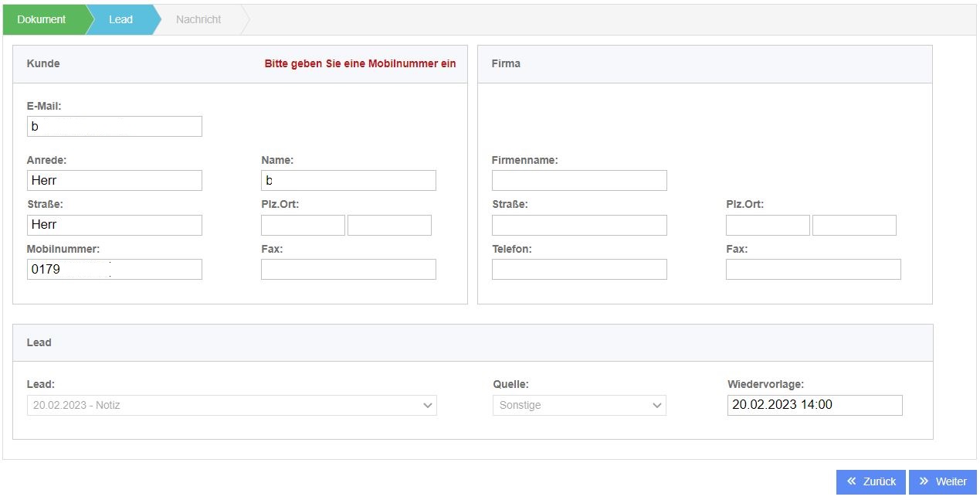Image resolution: width=980 pixels, height=500 pixels.
Task: Click the Kunde panel heading
Action: click(x=43, y=63)
